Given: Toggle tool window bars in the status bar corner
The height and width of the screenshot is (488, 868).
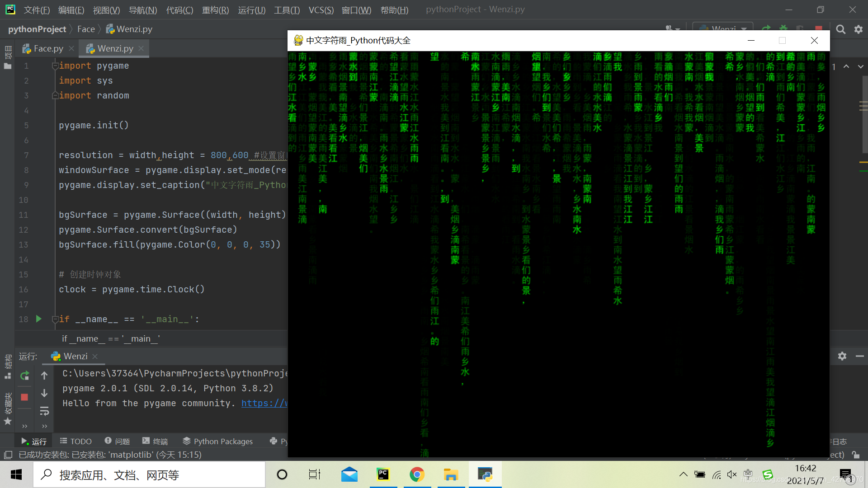Looking at the screenshot, I should coord(8,455).
